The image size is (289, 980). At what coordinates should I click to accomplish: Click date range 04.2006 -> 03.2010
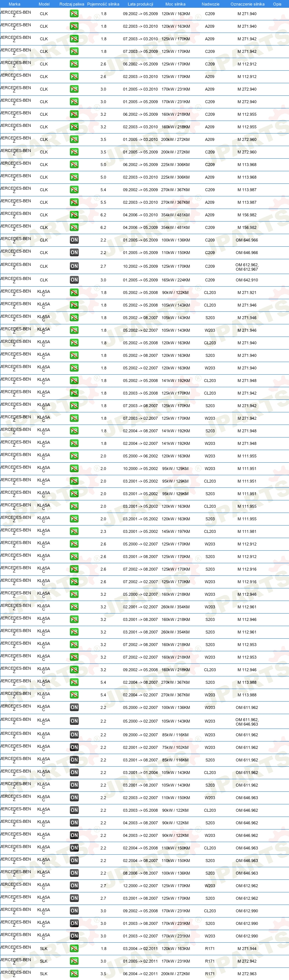[x=140, y=215]
